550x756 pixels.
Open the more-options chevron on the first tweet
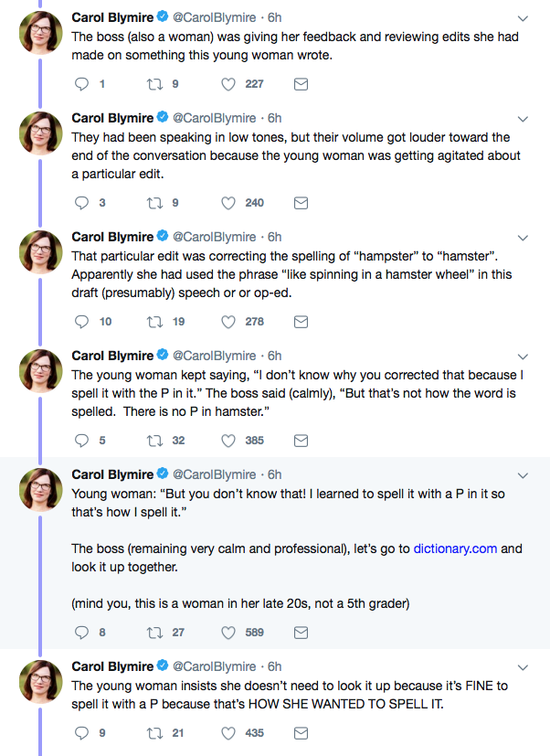pos(523,18)
